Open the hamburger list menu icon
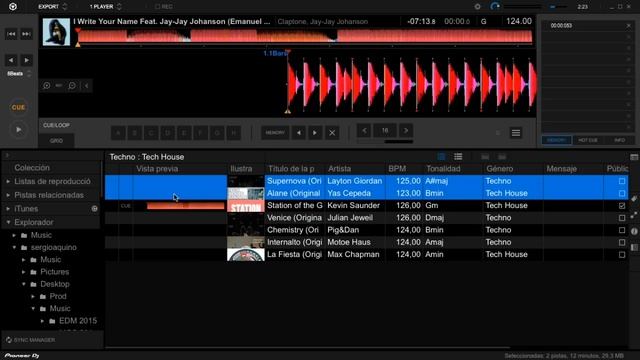This screenshot has width=640, height=360. point(516,133)
